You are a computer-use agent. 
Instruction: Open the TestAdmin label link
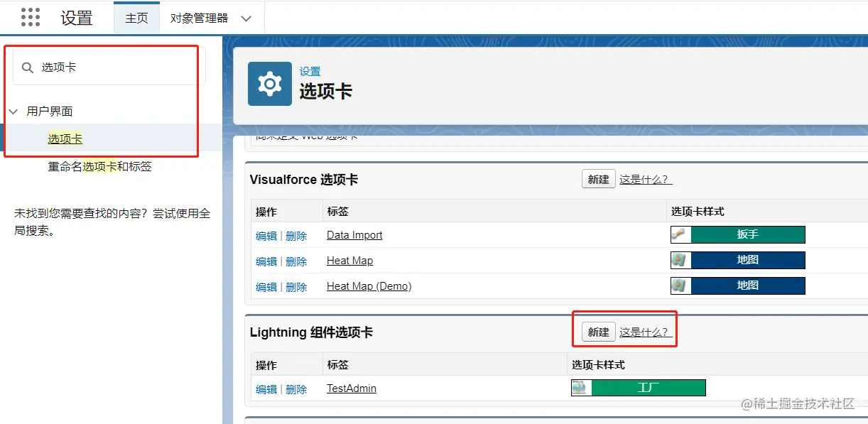coord(352,388)
